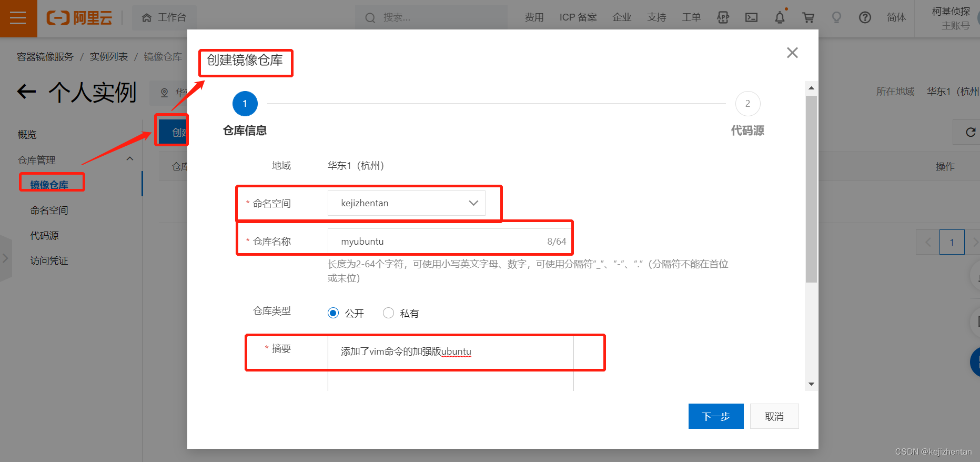
Task: Click the dialog scrollbar up arrow
Action: pos(811,88)
